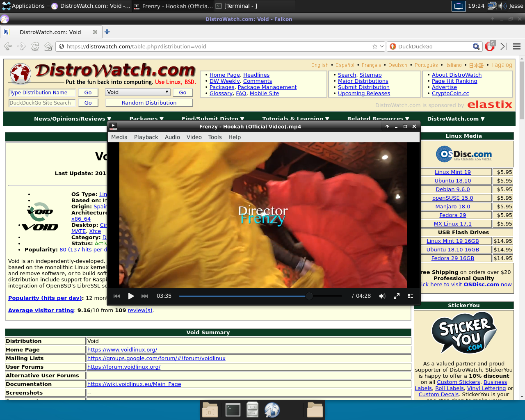
Task: Go forward in Falkon browser
Action: coord(21,46)
